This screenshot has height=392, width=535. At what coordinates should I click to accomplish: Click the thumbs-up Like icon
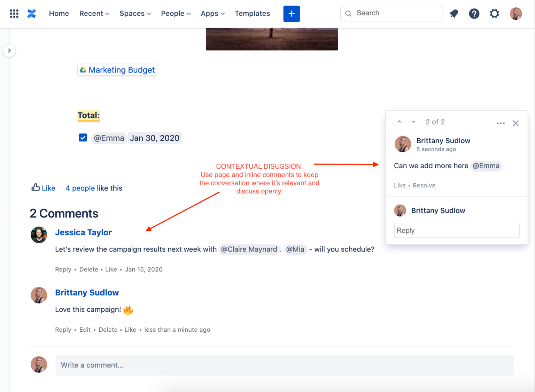(36, 187)
